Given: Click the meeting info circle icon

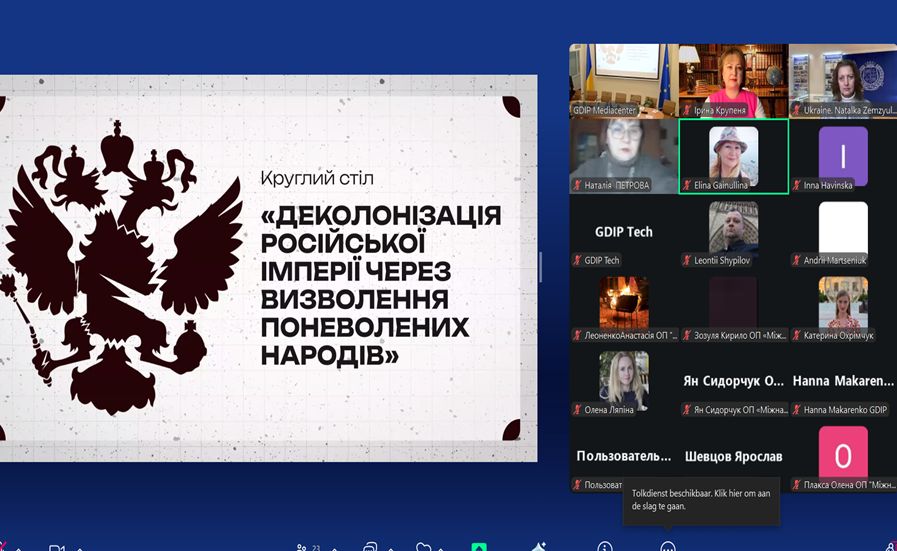Looking at the screenshot, I should [x=605, y=547].
